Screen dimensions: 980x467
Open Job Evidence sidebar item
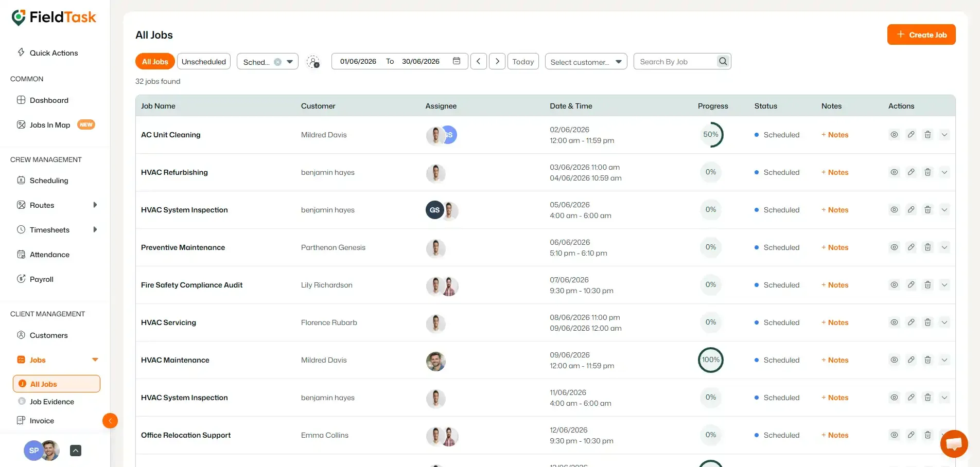click(46, 401)
